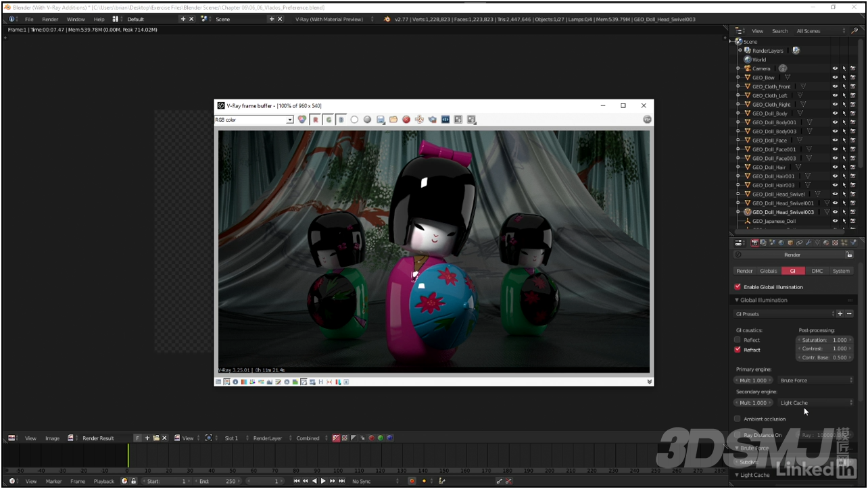
Task: Toggle green channel in V-Ray frame buffer
Action: coord(329,120)
